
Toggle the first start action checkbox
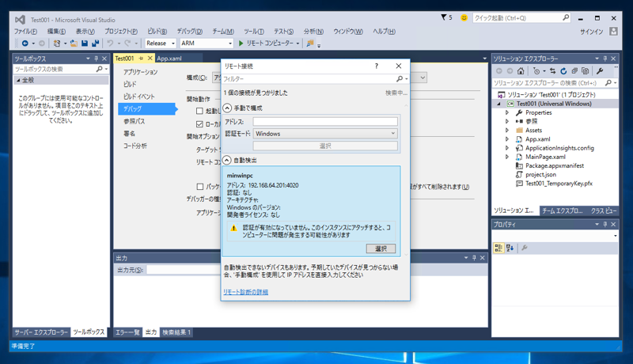coord(199,111)
